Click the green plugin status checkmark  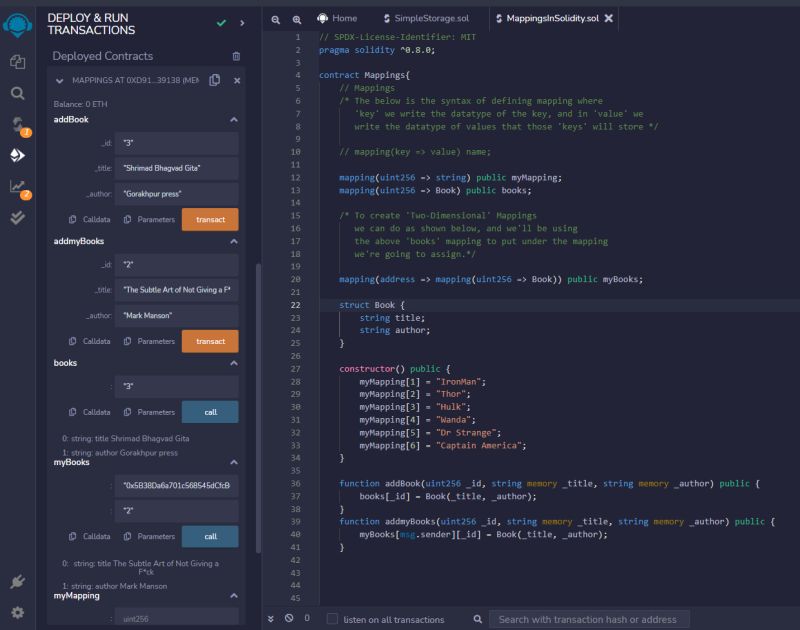221,23
